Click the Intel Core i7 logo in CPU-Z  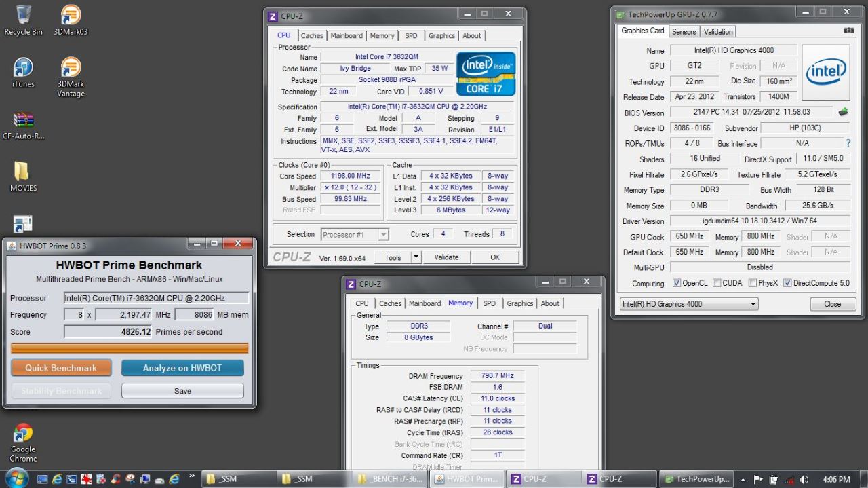click(486, 73)
